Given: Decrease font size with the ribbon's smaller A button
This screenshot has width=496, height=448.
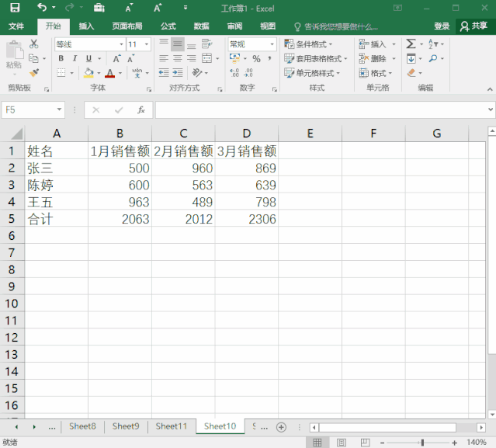Looking at the screenshot, I should [x=130, y=59].
